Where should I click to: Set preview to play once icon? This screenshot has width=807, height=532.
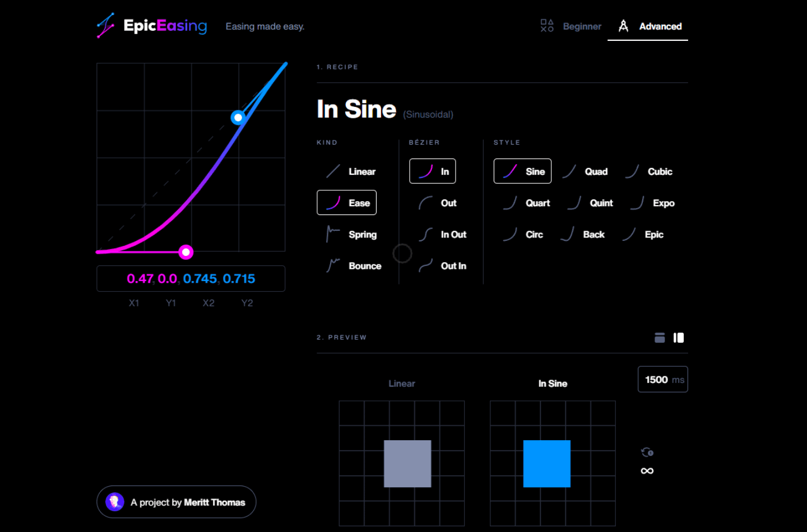[x=647, y=452]
